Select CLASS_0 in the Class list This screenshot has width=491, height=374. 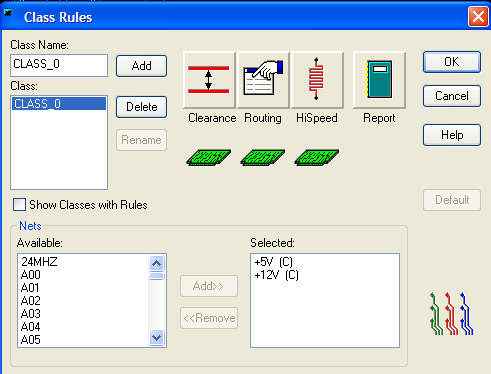pyautogui.click(x=59, y=104)
